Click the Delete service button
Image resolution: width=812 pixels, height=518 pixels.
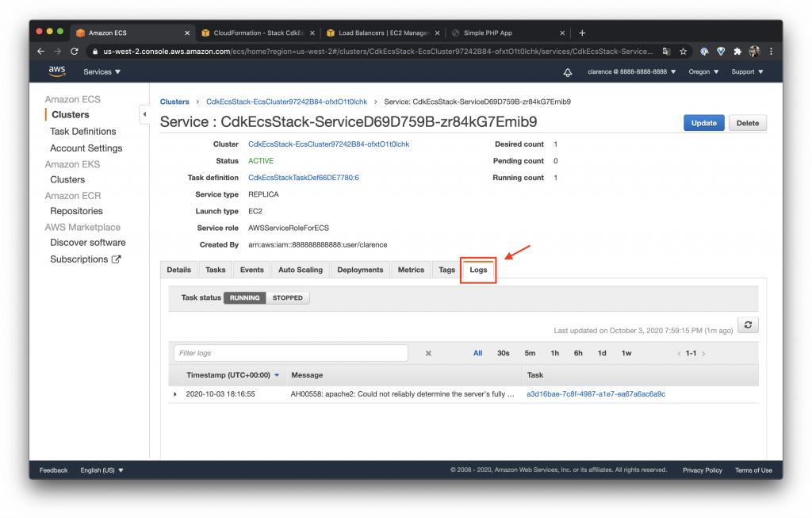pyautogui.click(x=747, y=123)
